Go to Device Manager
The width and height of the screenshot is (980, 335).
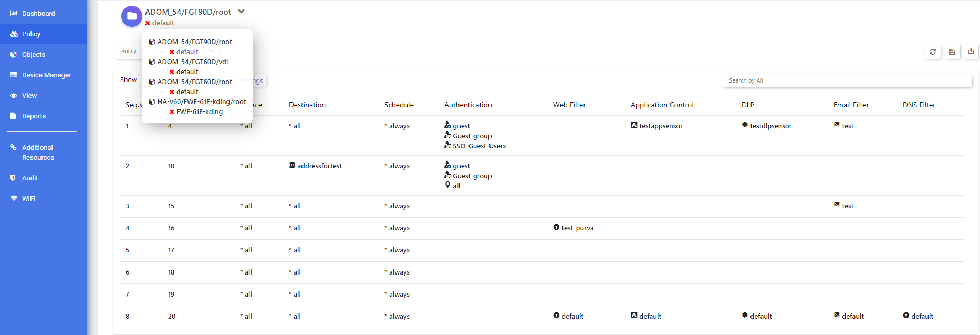(x=44, y=75)
